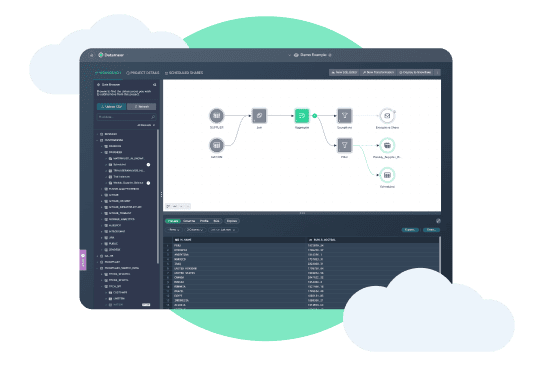Click the Data Browser search field
Screen dimensions: 544x366
[x=126, y=117]
